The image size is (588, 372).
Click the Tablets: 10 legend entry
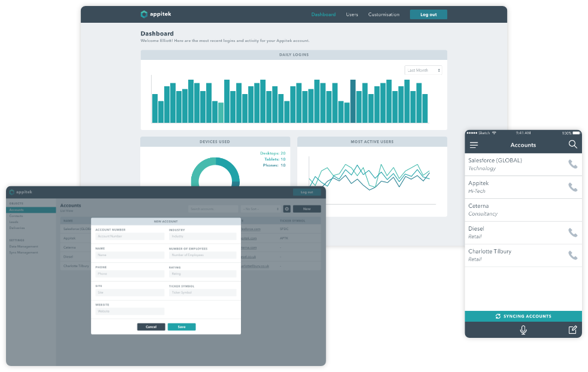[x=275, y=159]
